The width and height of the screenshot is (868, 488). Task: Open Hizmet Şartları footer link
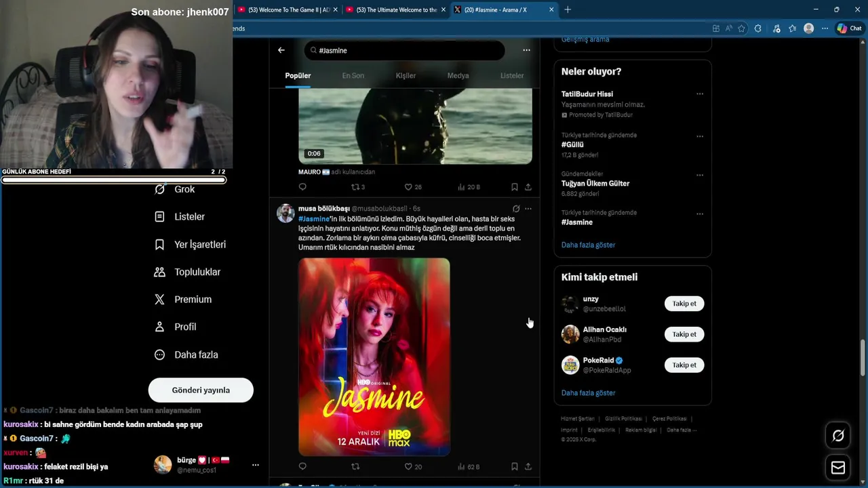pyautogui.click(x=578, y=419)
